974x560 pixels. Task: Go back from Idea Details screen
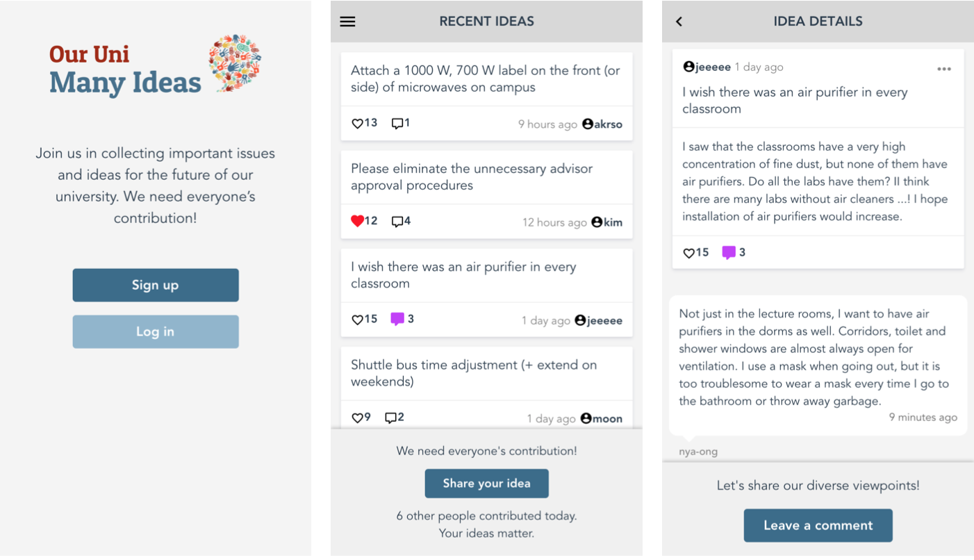[x=679, y=22]
